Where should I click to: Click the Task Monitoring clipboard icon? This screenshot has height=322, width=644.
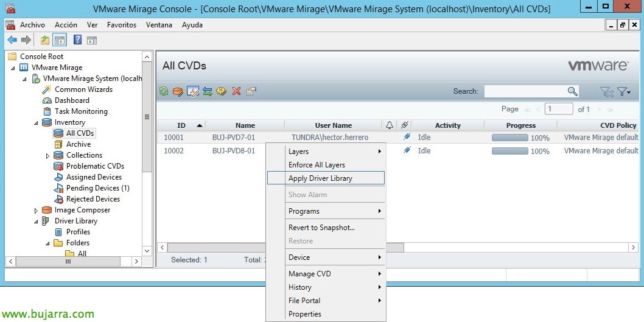tap(47, 111)
